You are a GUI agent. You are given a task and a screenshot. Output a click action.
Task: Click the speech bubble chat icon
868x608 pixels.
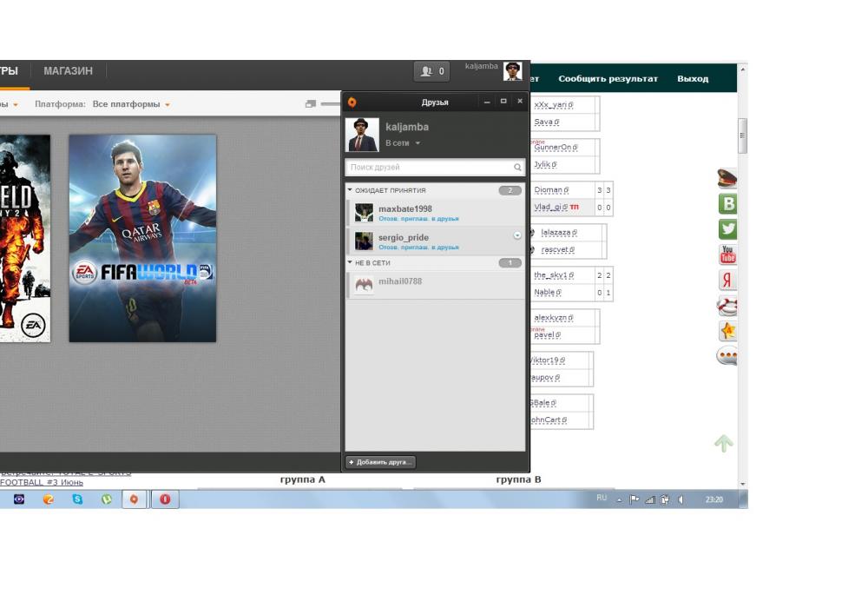(x=727, y=356)
